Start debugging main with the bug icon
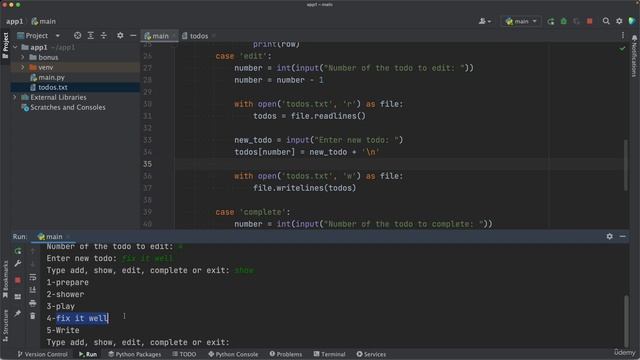This screenshot has height=360, width=640. point(564,21)
